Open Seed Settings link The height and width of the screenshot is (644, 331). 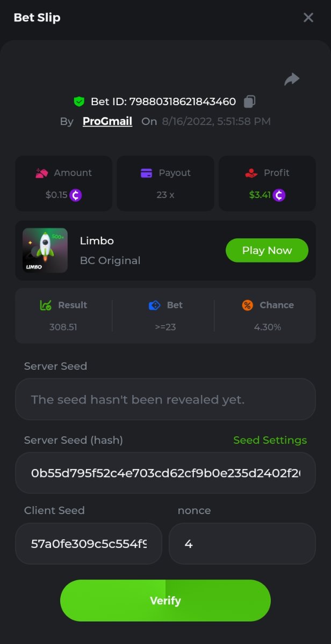tap(270, 440)
